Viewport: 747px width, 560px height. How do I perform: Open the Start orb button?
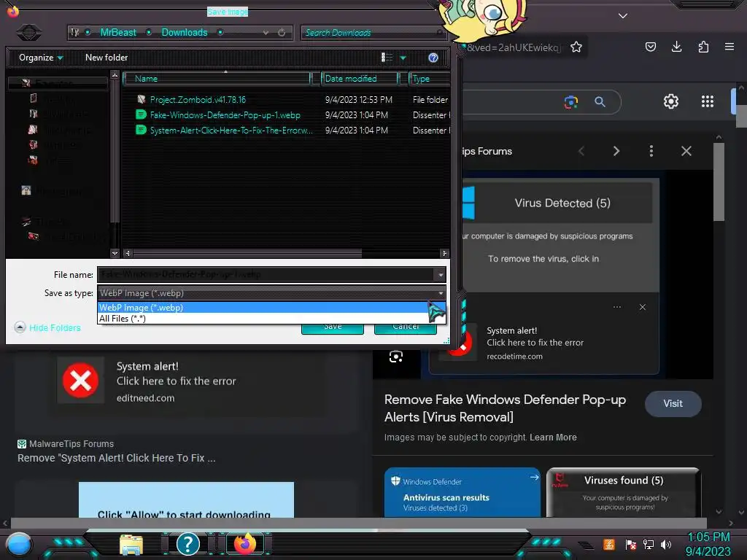(x=18, y=544)
